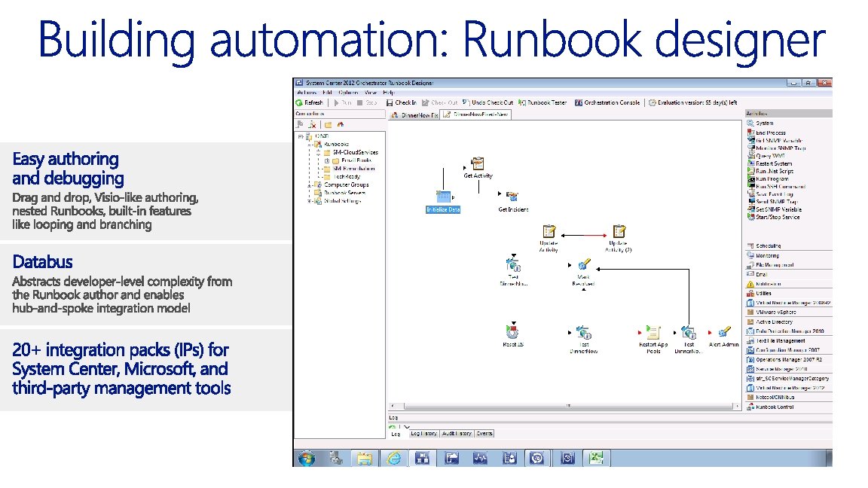This screenshot has width=868, height=488.
Task: Open the Options menu
Action: click(x=348, y=93)
